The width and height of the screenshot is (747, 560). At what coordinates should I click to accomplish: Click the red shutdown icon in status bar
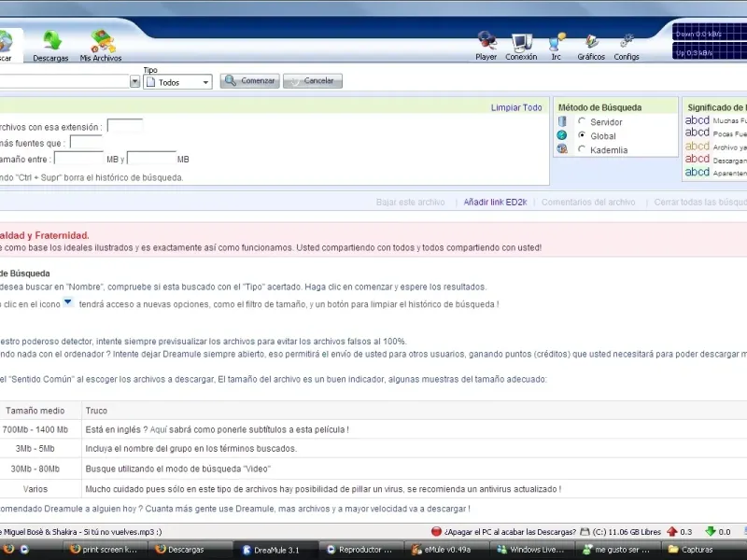(x=436, y=531)
